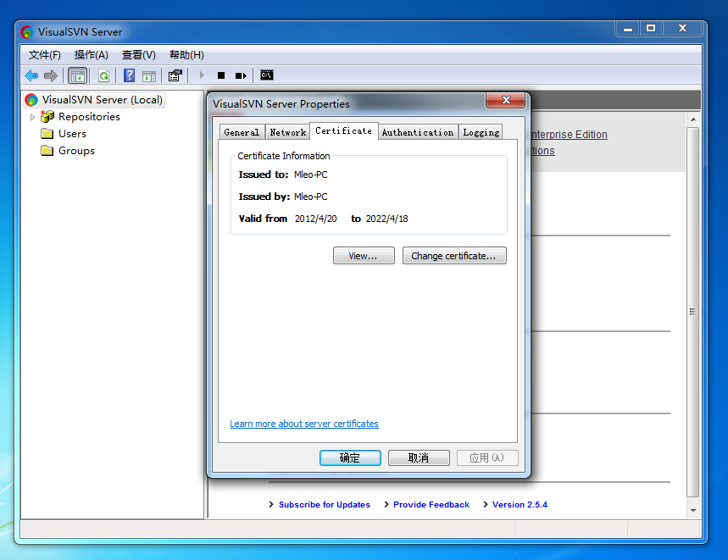
Task: Select the Users tree item
Action: pyautogui.click(x=72, y=134)
